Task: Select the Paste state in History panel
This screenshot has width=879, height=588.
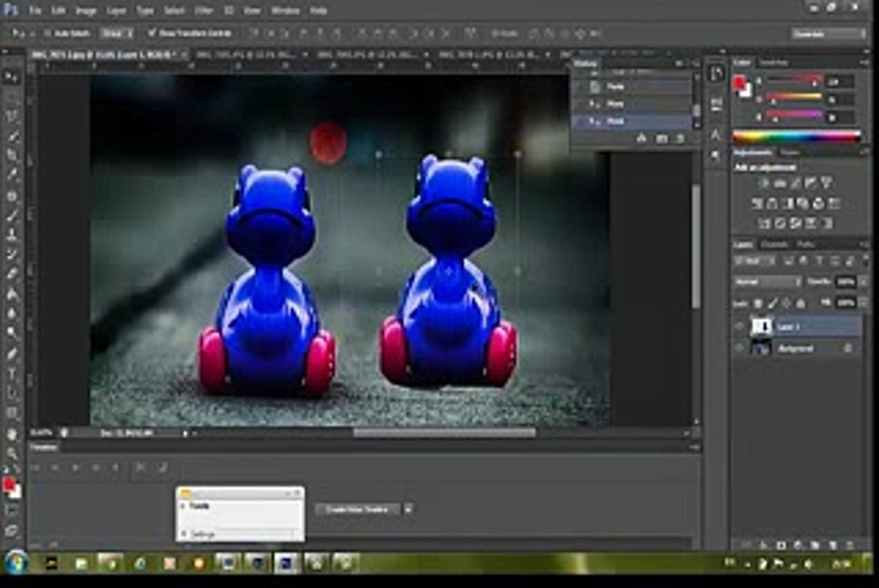Action: pyautogui.click(x=631, y=87)
